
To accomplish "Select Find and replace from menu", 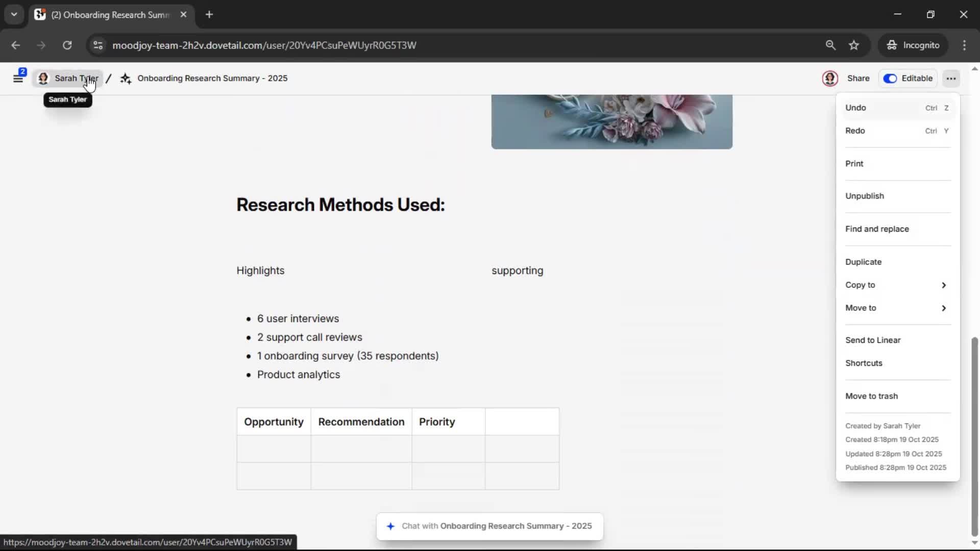I will pos(877,229).
